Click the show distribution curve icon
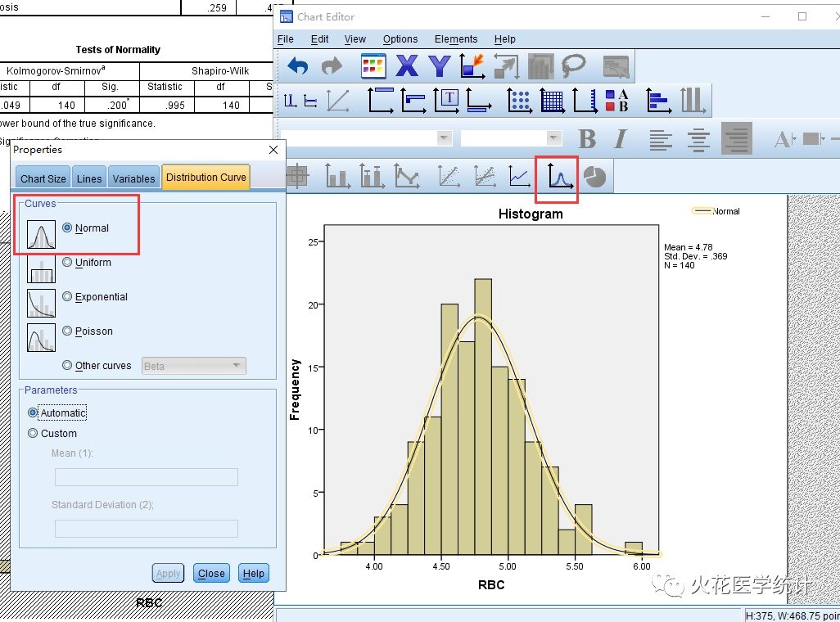This screenshot has width=840, height=622. (x=559, y=176)
